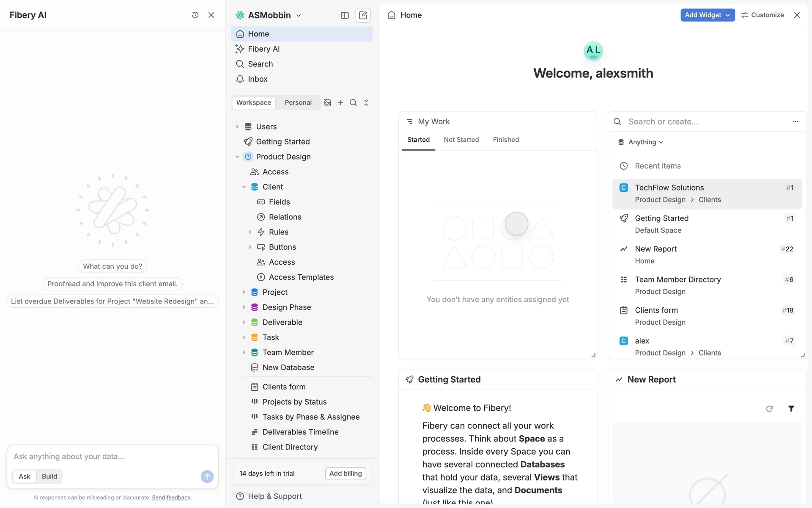Screen dimensions: 812x508
Task: Collapse the Product Design space
Action: [x=237, y=157]
